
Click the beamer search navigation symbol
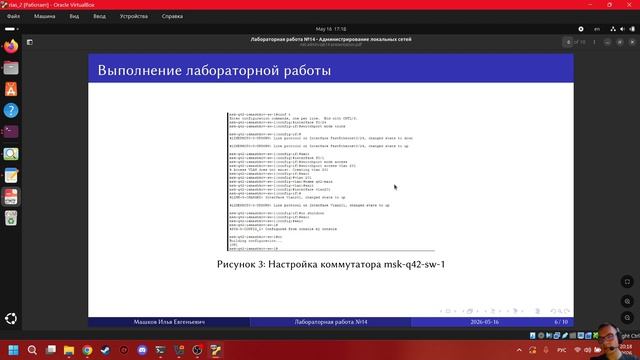coord(560,311)
